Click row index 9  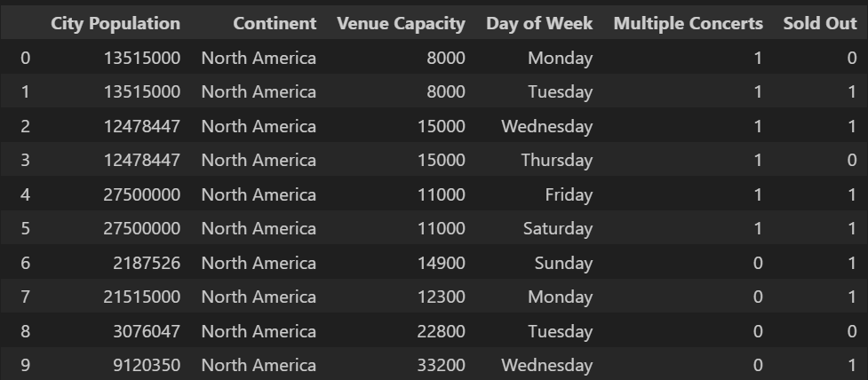coord(25,365)
